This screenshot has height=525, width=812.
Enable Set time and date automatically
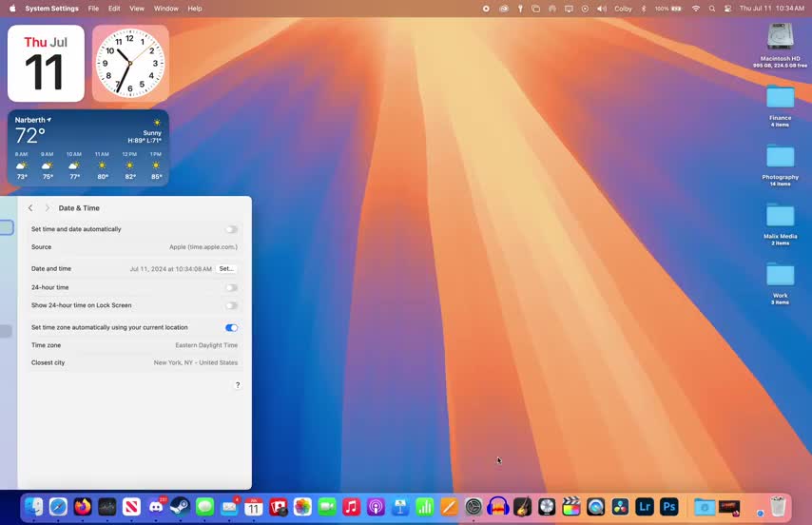coord(231,229)
